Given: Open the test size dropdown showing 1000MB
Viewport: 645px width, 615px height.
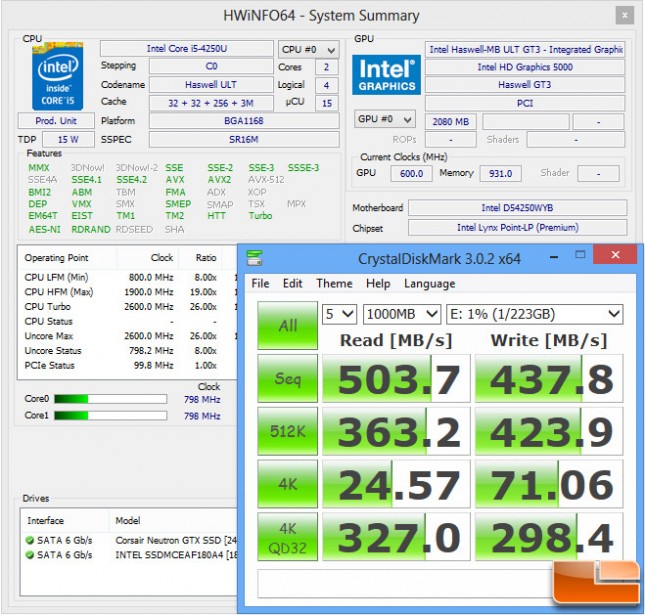Looking at the screenshot, I should click(401, 314).
